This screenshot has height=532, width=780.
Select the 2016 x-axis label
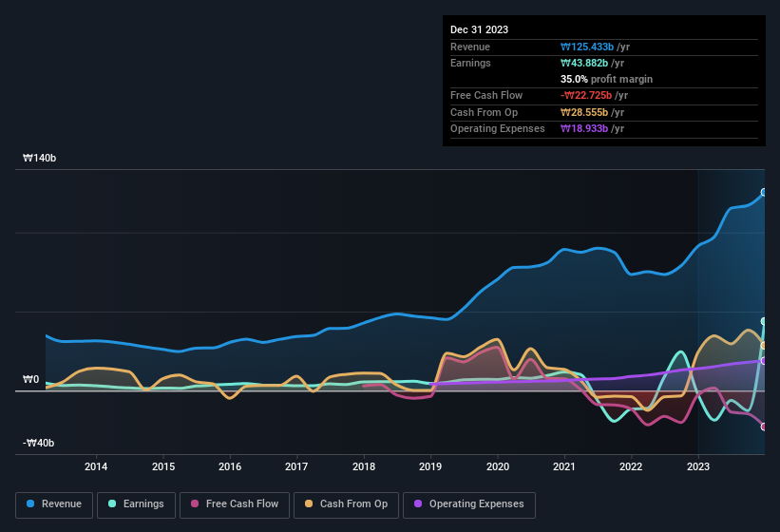coord(230,466)
